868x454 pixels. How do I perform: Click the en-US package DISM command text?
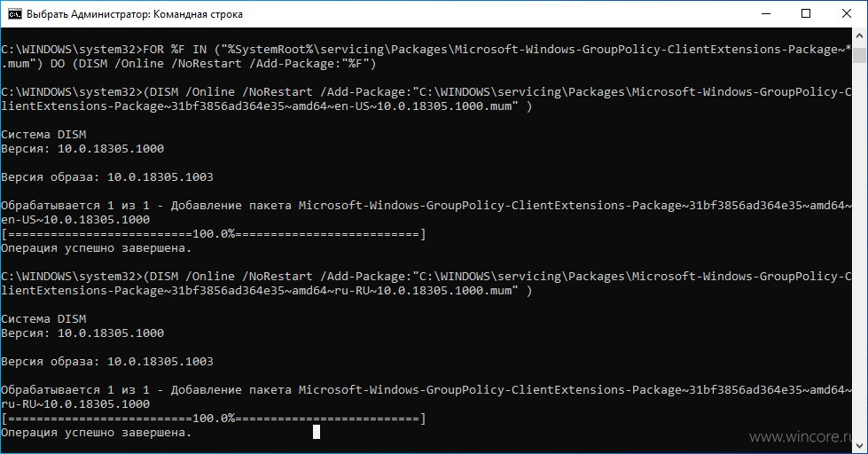[426, 99]
